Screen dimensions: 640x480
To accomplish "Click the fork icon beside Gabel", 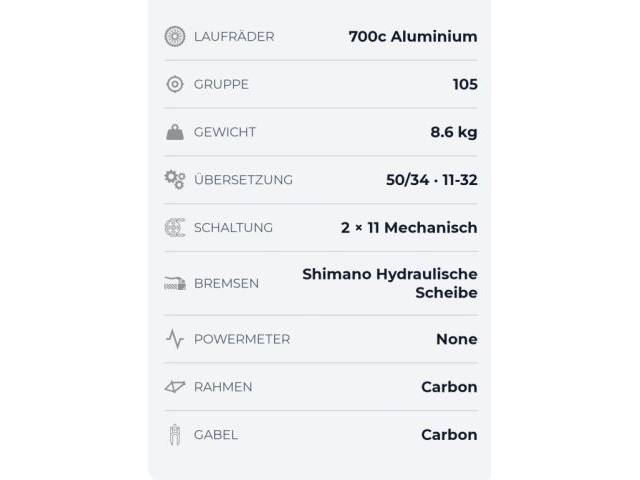I will click(175, 435).
